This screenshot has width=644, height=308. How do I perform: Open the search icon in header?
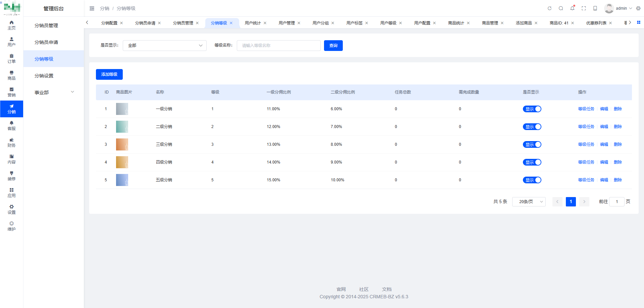[561, 8]
